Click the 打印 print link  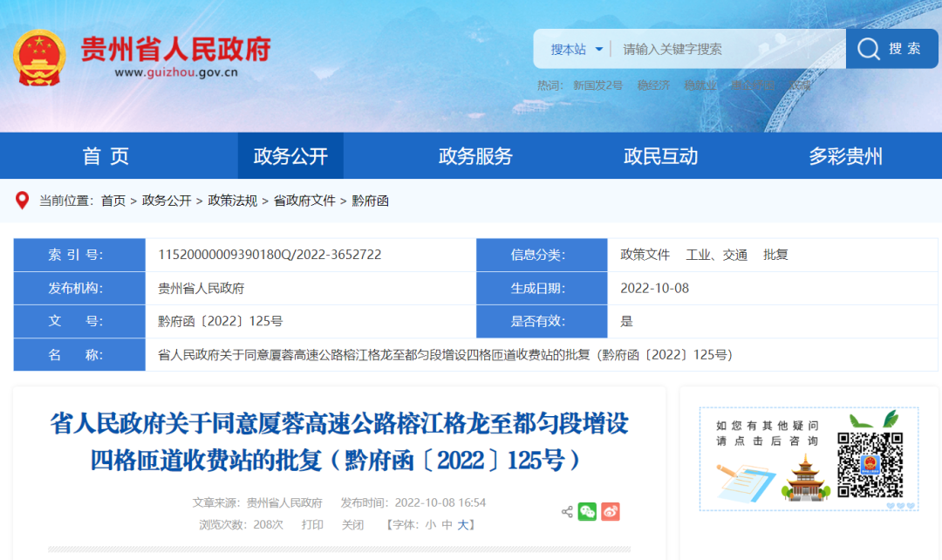[312, 525]
